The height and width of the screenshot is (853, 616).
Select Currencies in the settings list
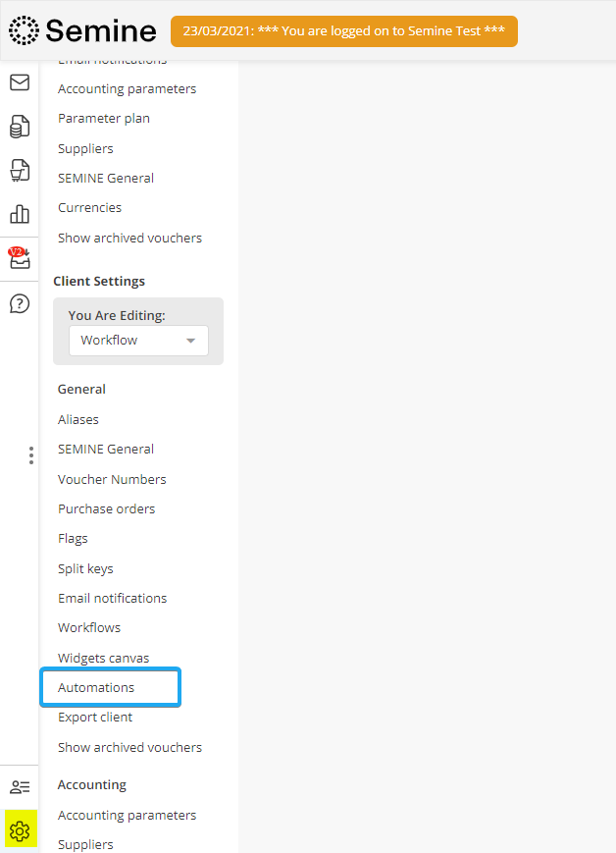[x=89, y=208]
